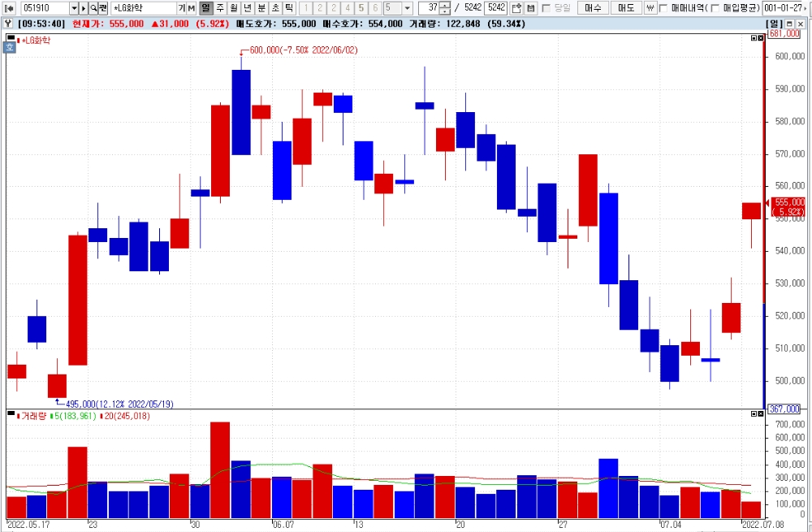Click the *LG화학 chart legend label
This screenshot has width=812, height=532.
(x=36, y=41)
